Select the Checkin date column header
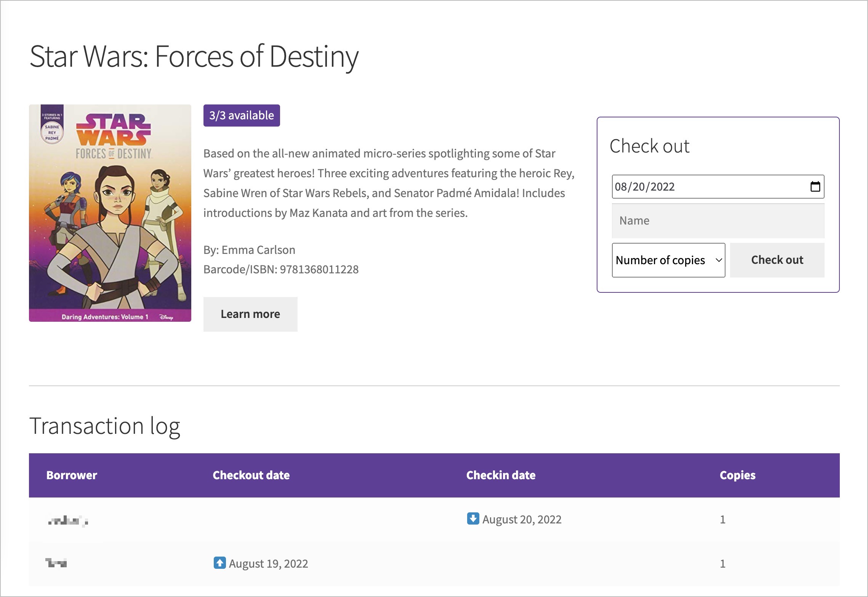Screen dimensions: 868x597 tap(501, 475)
